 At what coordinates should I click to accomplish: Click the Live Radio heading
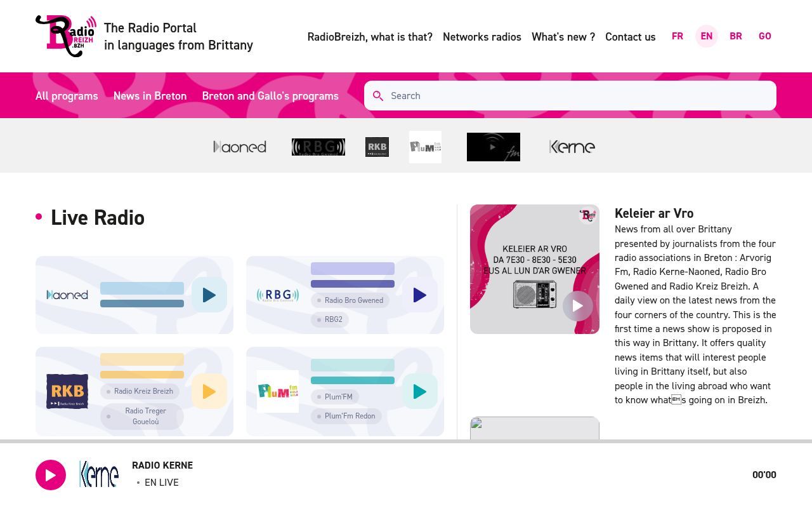click(98, 217)
